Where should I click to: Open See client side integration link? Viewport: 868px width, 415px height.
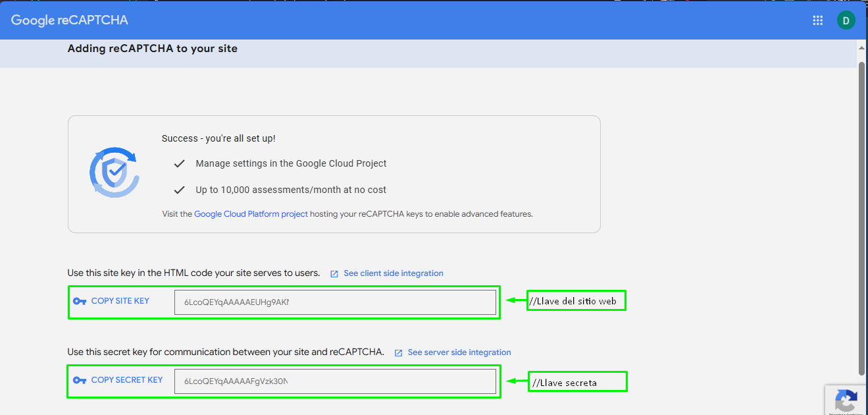pyautogui.click(x=393, y=273)
